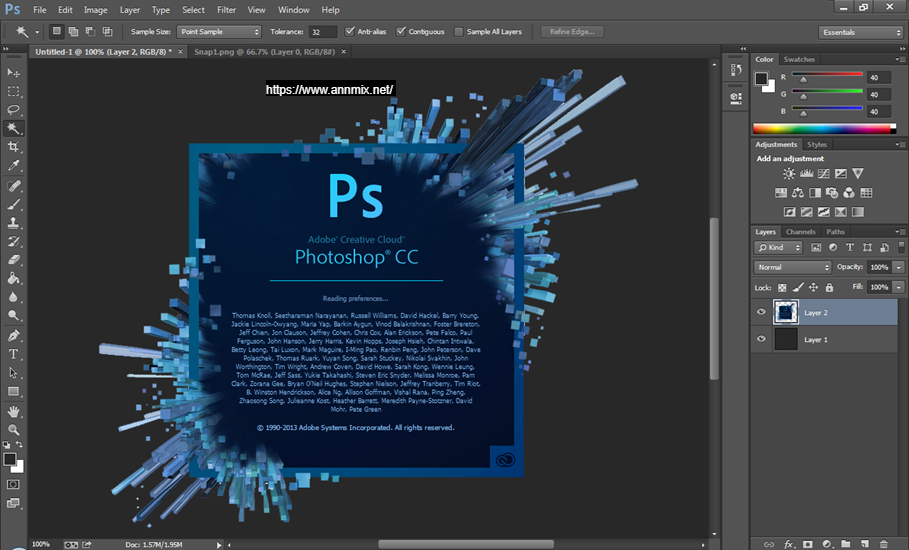Select the Blur tool
Viewport: 909px width, 550px height.
pos(13,297)
